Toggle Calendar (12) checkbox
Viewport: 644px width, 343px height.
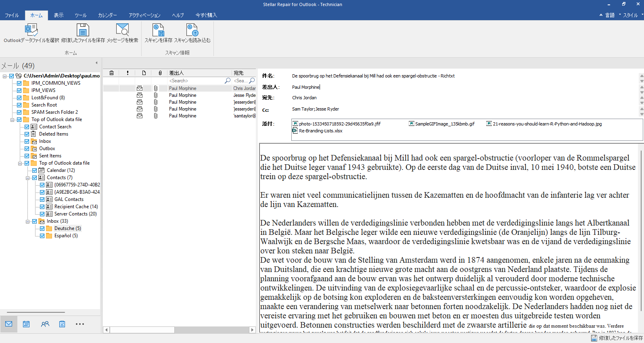(35, 170)
